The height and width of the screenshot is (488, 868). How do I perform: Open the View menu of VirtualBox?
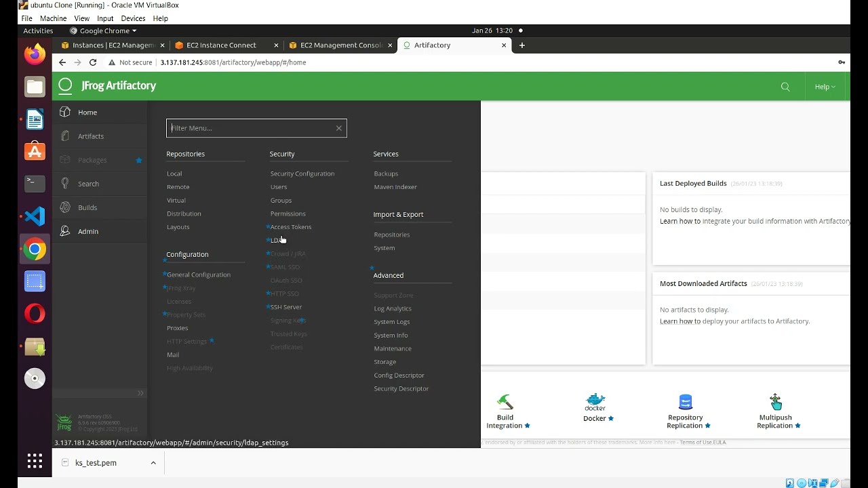click(x=81, y=18)
